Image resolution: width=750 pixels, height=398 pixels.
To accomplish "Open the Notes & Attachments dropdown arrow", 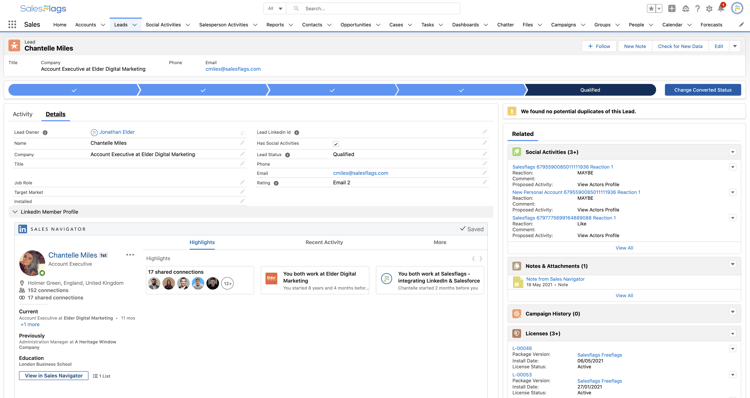I will [x=732, y=264].
